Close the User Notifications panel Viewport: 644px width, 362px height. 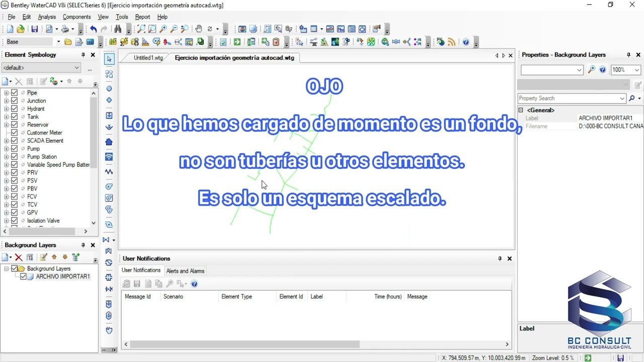[509, 258]
